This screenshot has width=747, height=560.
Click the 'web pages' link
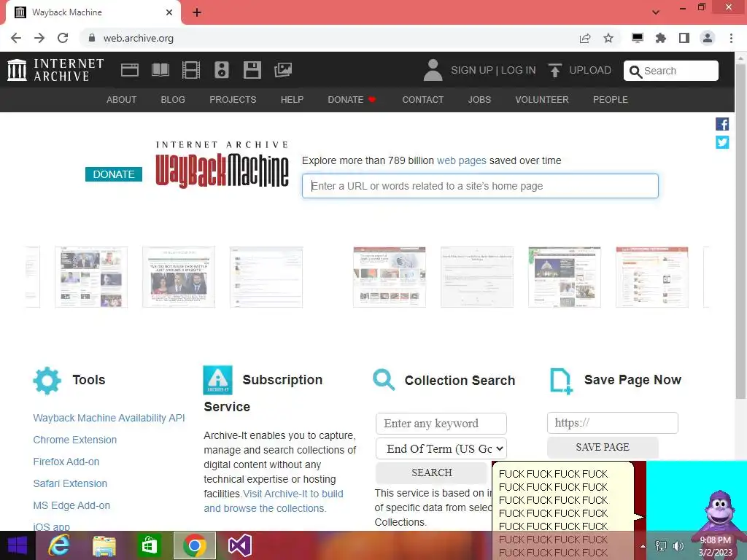(x=461, y=160)
